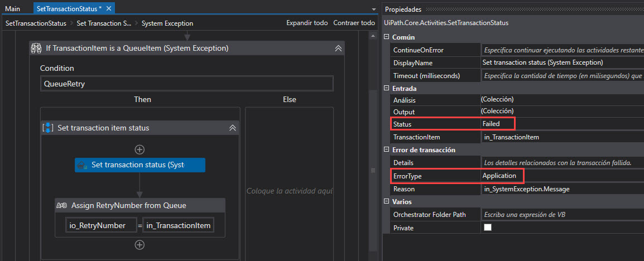644x261 pixels.
Task: Click the Condition label
Action: pos(57,68)
